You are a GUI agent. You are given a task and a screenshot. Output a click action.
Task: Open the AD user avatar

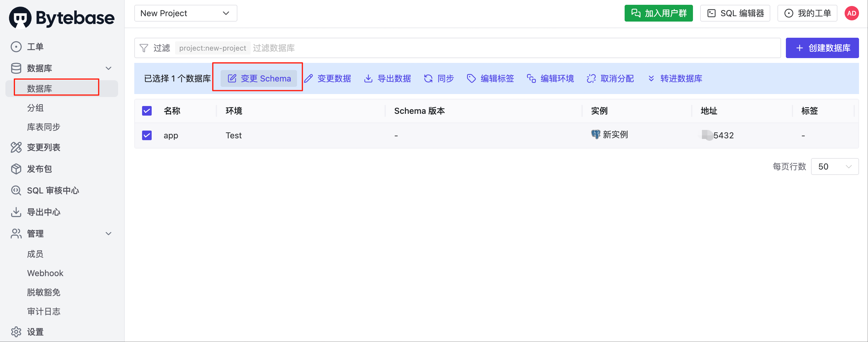(x=852, y=13)
